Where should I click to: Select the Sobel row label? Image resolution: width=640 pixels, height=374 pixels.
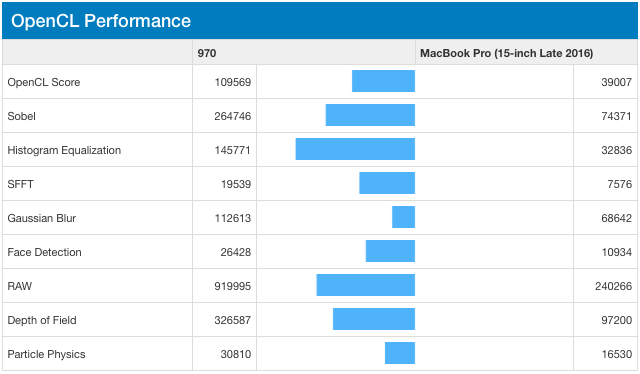[x=22, y=116]
